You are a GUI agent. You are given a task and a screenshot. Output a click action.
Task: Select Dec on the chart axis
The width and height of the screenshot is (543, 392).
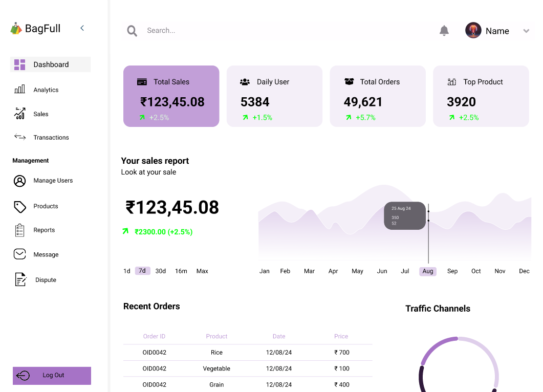coord(524,271)
